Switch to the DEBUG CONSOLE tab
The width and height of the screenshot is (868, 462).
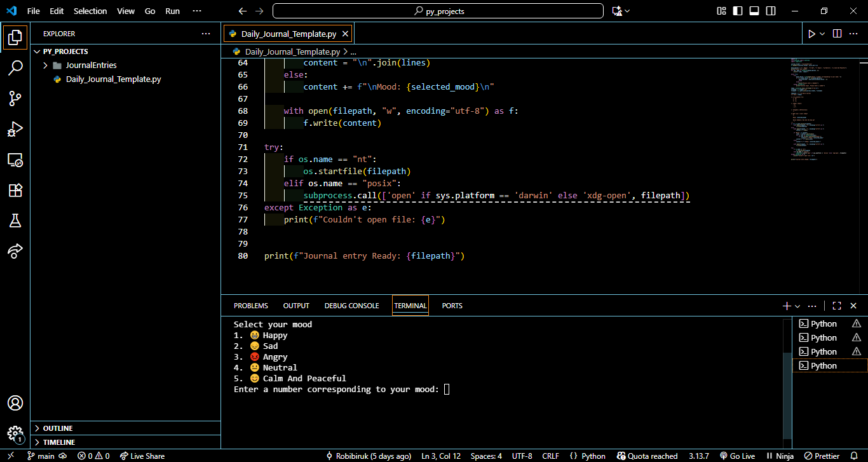351,306
